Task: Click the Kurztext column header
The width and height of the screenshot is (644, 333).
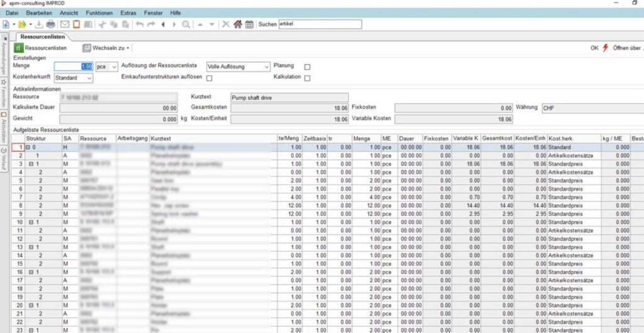Action: [x=213, y=139]
